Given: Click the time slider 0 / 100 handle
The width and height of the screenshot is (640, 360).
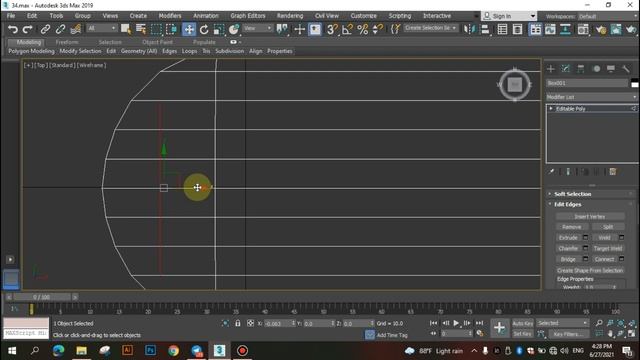Looking at the screenshot, I should (41, 297).
